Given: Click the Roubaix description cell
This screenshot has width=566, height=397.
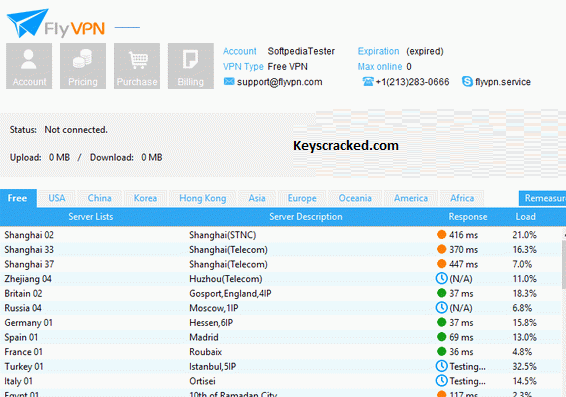Looking at the screenshot, I should [205, 352].
